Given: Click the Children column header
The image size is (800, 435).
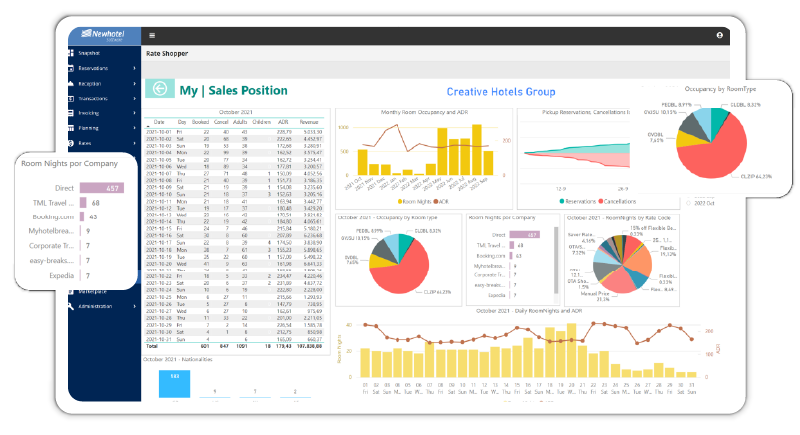Looking at the screenshot, I should [x=261, y=122].
